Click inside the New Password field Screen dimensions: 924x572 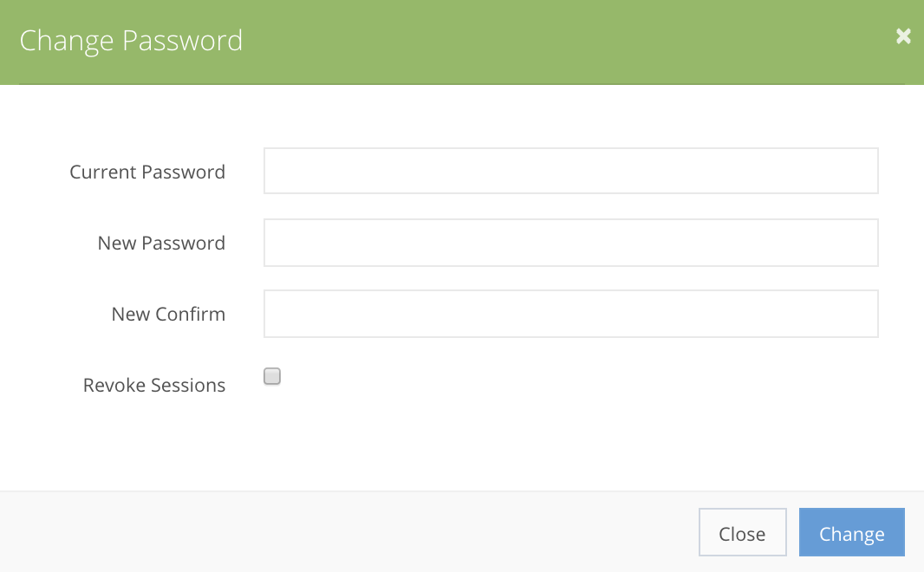pyautogui.click(x=570, y=243)
